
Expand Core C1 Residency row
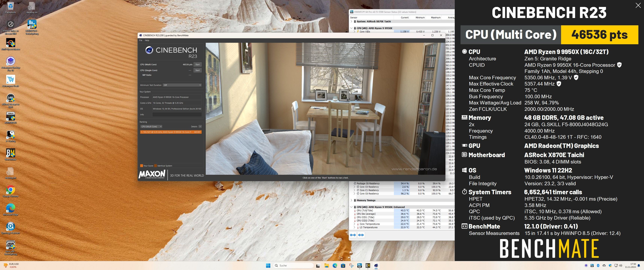354,190
